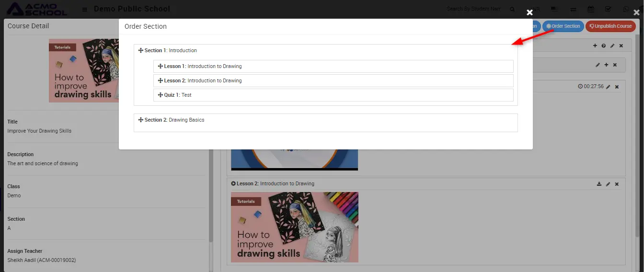The height and width of the screenshot is (272, 644).
Task: Click the Lesson 1 move handle icon
Action: click(161, 67)
